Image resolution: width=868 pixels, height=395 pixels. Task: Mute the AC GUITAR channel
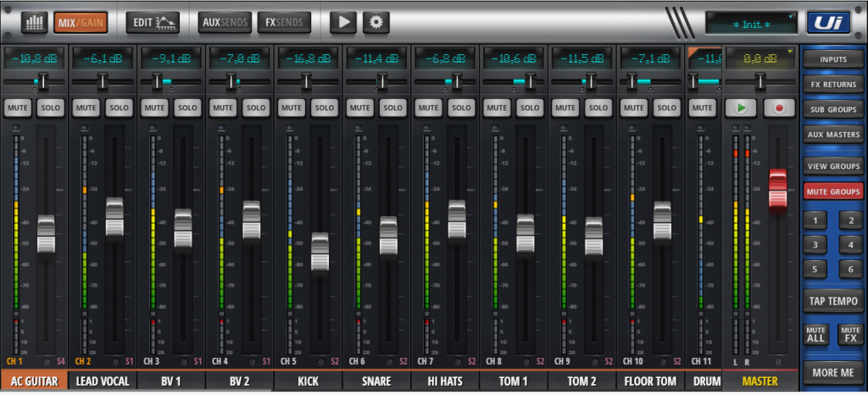(18, 108)
